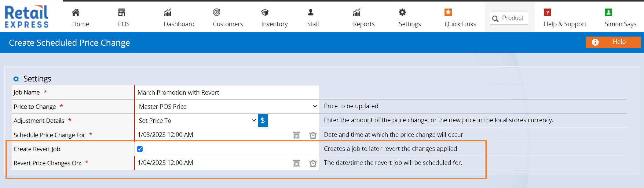
Task: Open time picker for Schedule Price Change For
Action: 313,135
